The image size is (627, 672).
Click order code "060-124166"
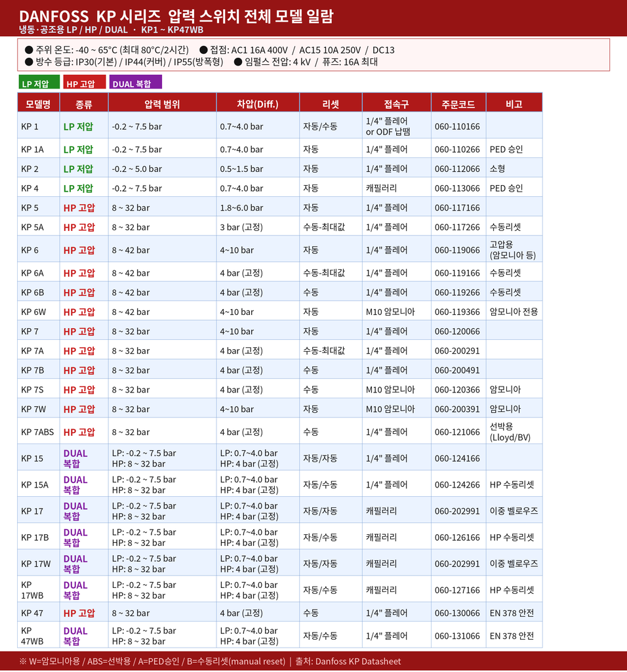[x=457, y=458]
